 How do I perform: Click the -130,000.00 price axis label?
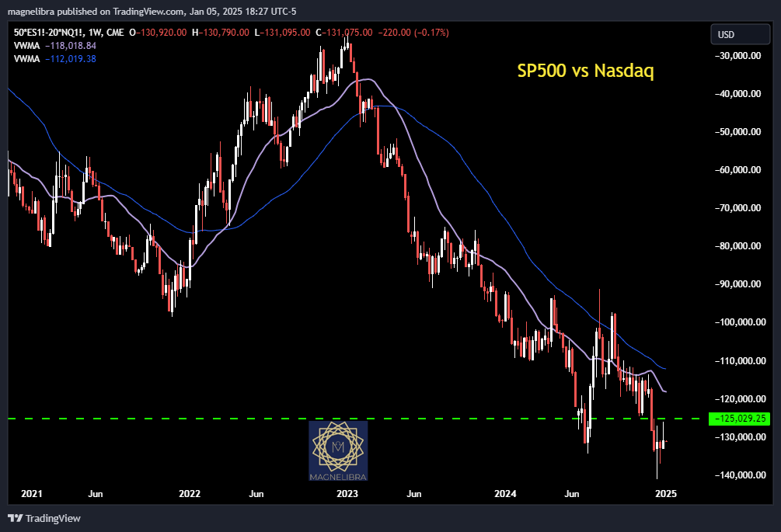(x=740, y=437)
